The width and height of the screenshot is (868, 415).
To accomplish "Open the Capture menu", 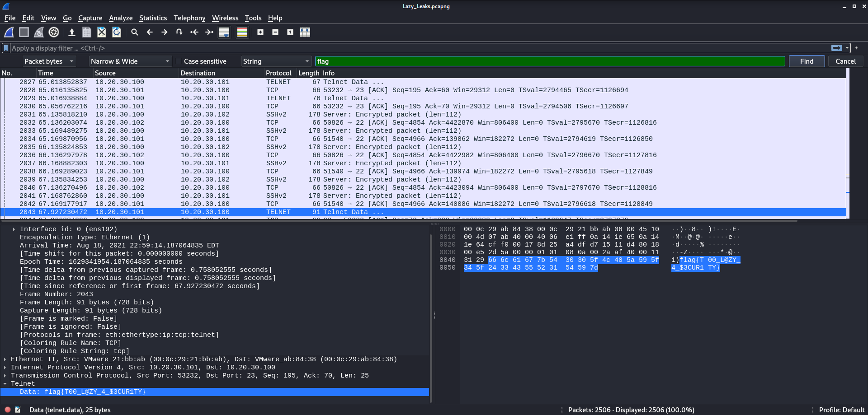I will coord(90,18).
